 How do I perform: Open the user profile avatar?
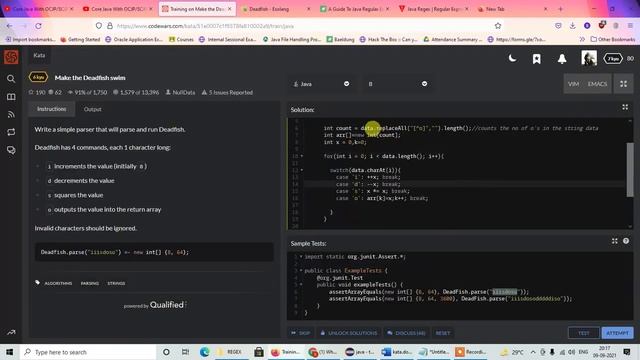coord(589,58)
